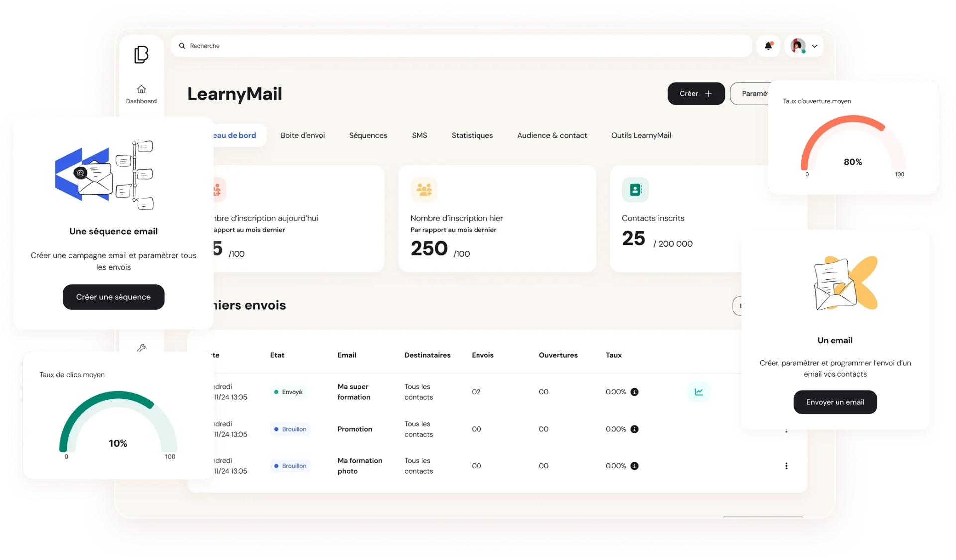
Task: Click the Envoyer un email button
Action: point(835,402)
